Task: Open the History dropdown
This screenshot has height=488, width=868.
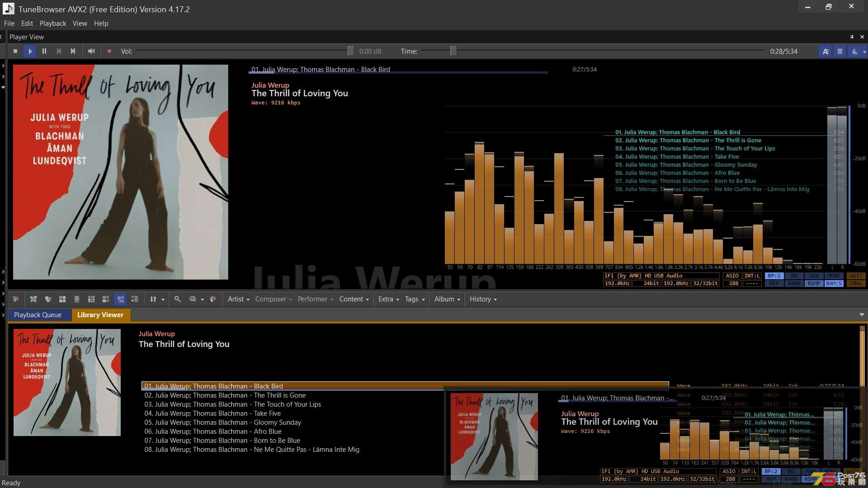Action: (x=483, y=299)
